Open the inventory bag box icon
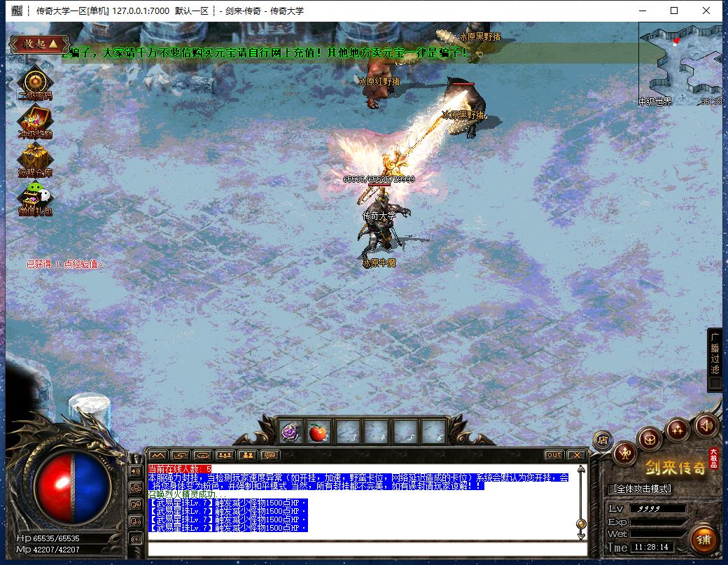This screenshot has height=565, width=728. (x=650, y=438)
